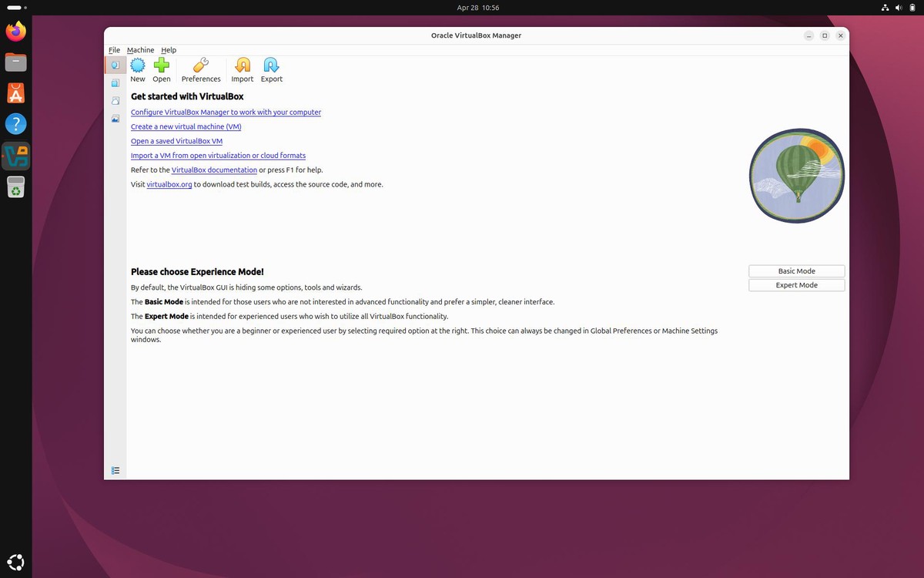This screenshot has width=924, height=578.
Task: Click the volume speaker icon in top bar
Action: (899, 8)
